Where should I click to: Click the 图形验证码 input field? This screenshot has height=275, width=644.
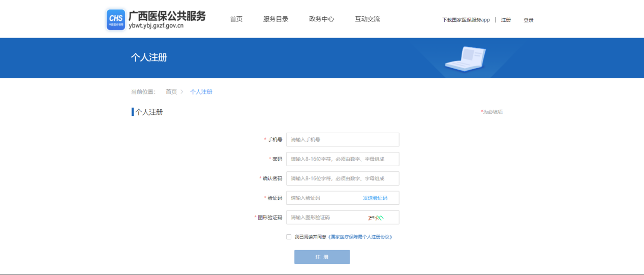[x=325, y=218]
